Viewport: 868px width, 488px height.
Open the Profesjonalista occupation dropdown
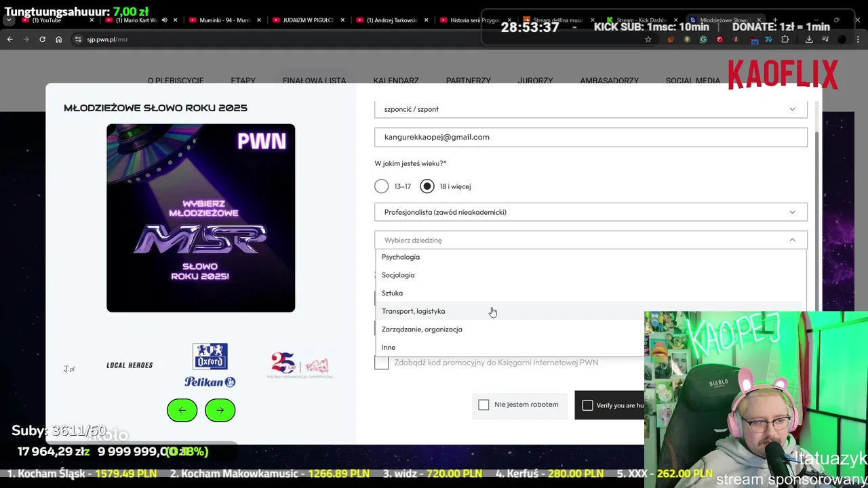click(591, 212)
